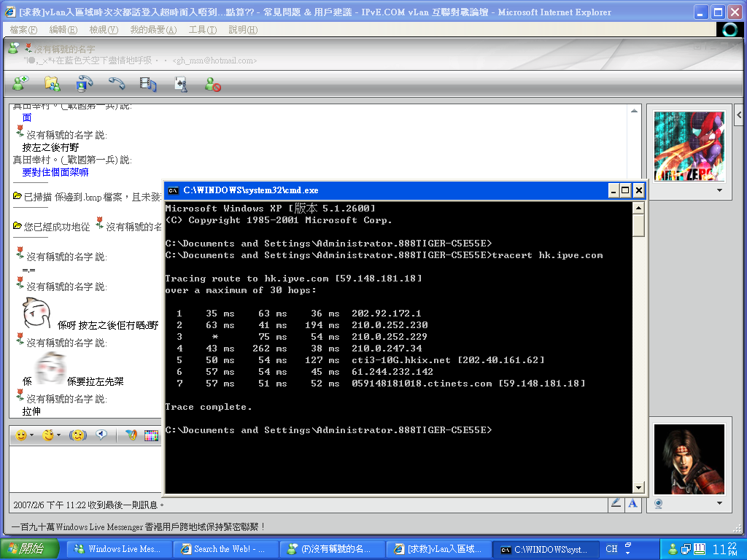Image resolution: width=747 pixels, height=560 pixels.
Task: Send a nudge with the shaking face icon
Action: point(77,435)
